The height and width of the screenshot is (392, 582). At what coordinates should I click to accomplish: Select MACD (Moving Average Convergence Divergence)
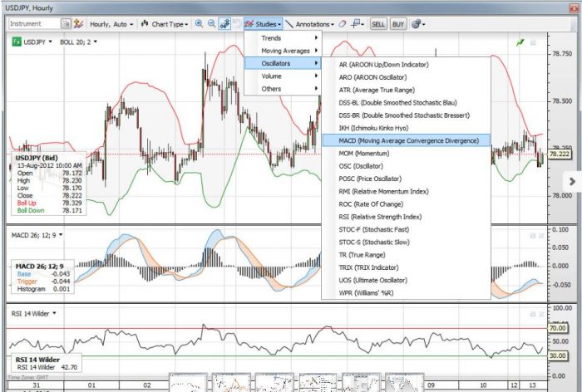(x=406, y=140)
